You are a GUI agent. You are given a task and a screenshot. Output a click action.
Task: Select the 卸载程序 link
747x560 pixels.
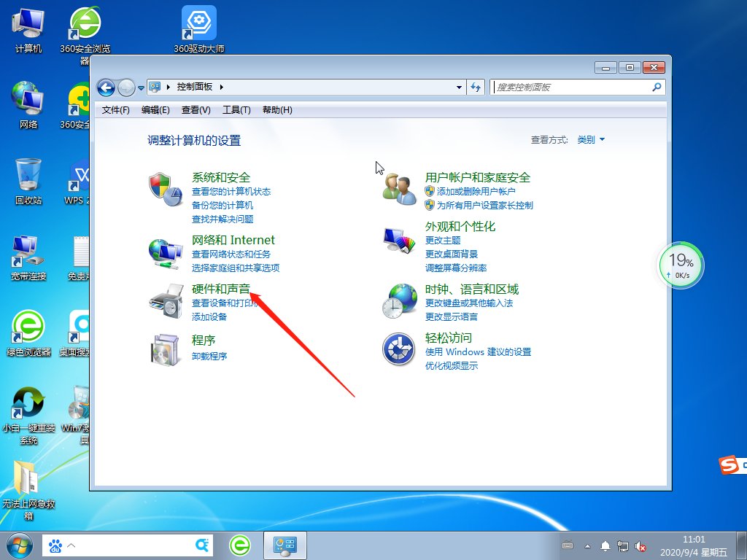click(x=209, y=357)
